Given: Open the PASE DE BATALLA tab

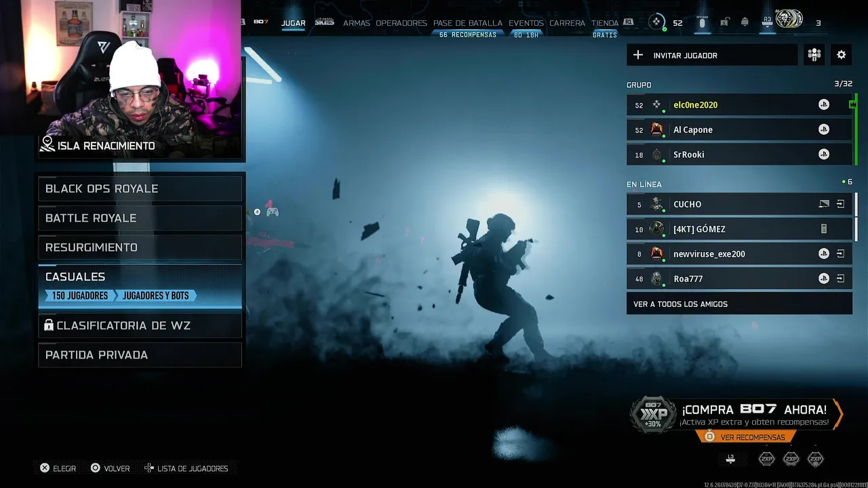Looking at the screenshot, I should pyautogui.click(x=468, y=23).
